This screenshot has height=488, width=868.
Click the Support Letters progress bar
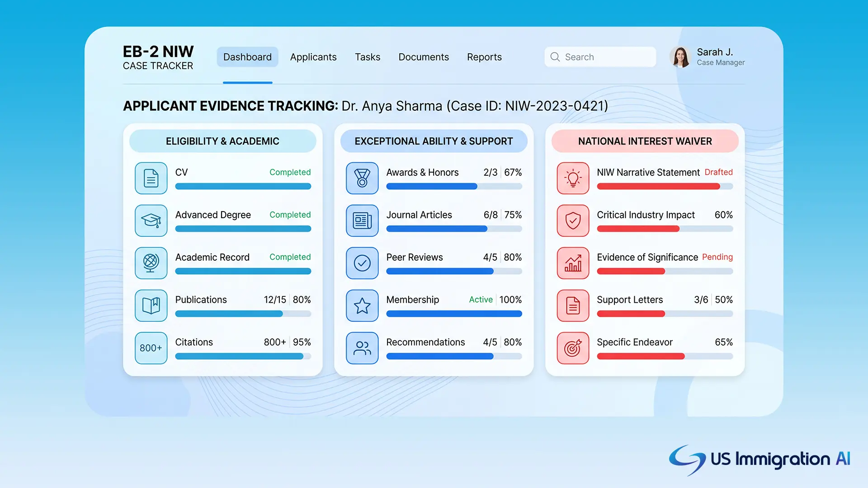coord(665,314)
